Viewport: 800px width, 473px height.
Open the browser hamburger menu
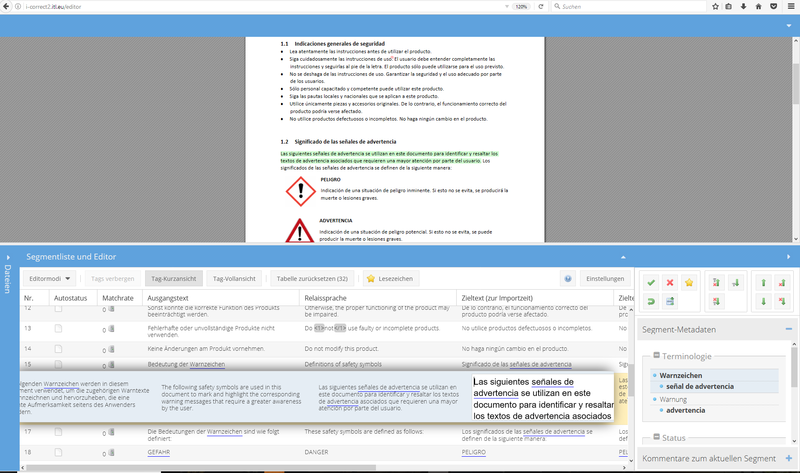coord(792,6)
